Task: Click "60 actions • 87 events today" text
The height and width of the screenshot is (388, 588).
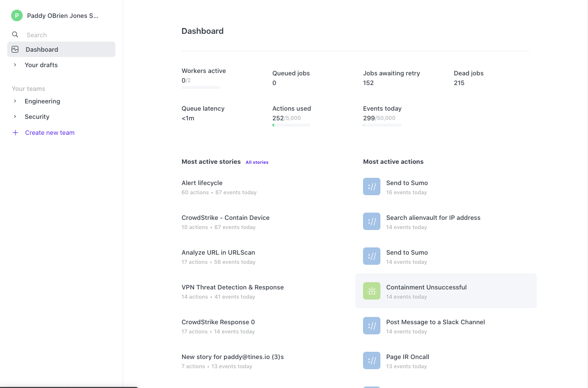Action: coord(219,192)
